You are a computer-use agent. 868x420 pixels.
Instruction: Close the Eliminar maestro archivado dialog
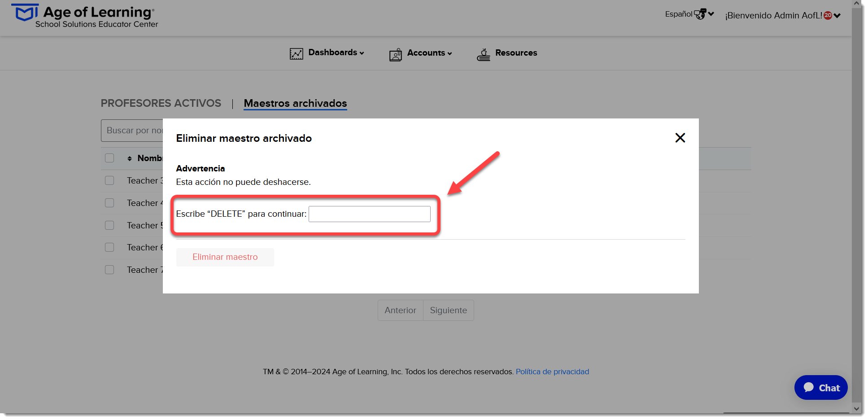[x=680, y=138]
